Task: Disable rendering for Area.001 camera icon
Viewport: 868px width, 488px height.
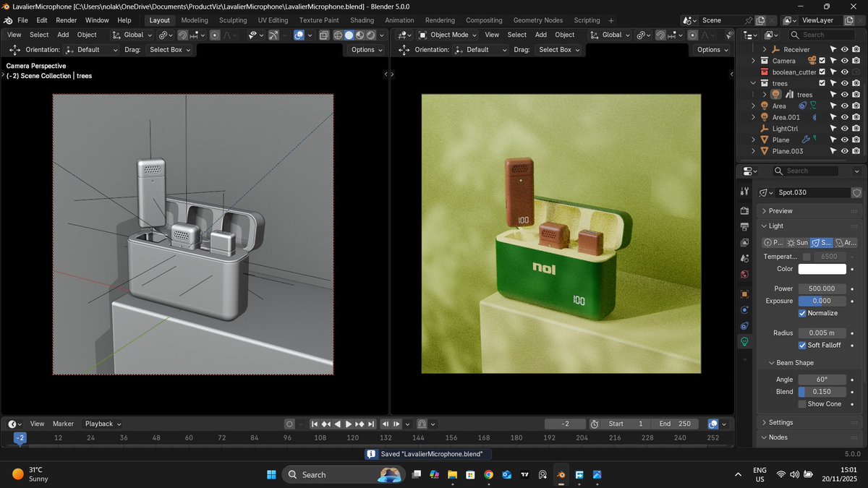Action: pyautogui.click(x=856, y=117)
